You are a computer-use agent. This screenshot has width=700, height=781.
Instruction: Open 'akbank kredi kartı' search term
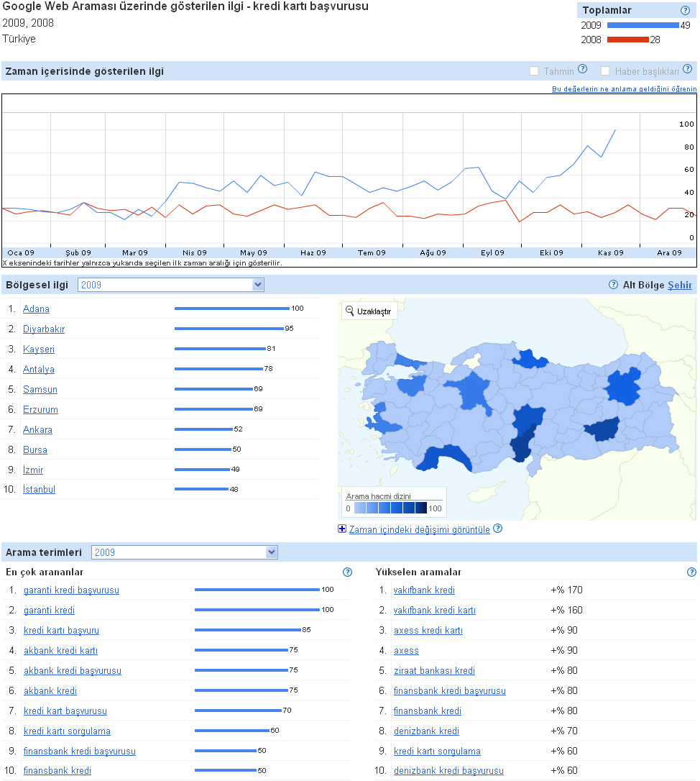[61, 651]
